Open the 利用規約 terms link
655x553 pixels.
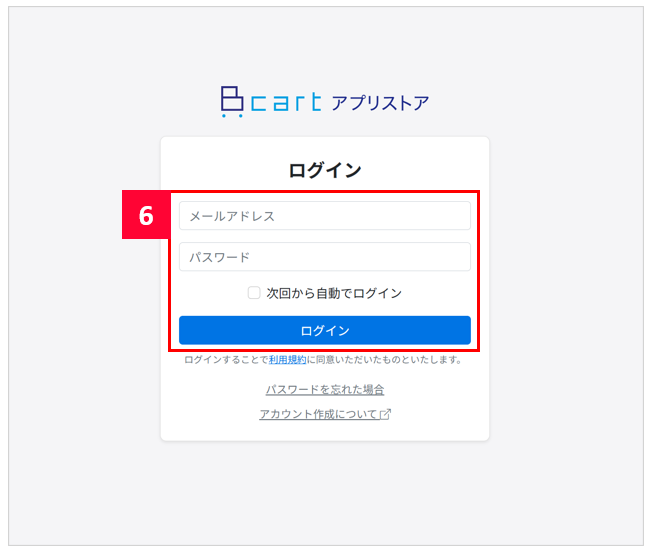point(287,360)
